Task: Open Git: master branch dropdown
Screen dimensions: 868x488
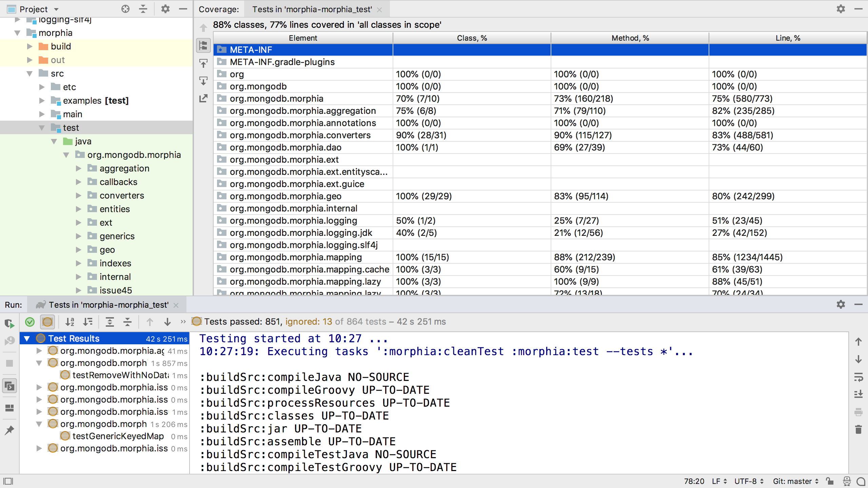Action: [x=795, y=481]
